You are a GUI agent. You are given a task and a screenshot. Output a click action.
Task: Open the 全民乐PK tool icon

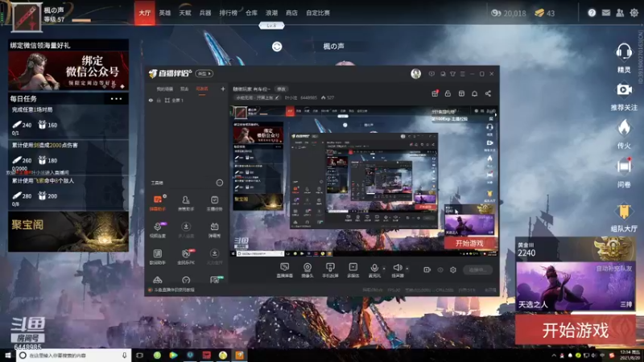click(186, 257)
